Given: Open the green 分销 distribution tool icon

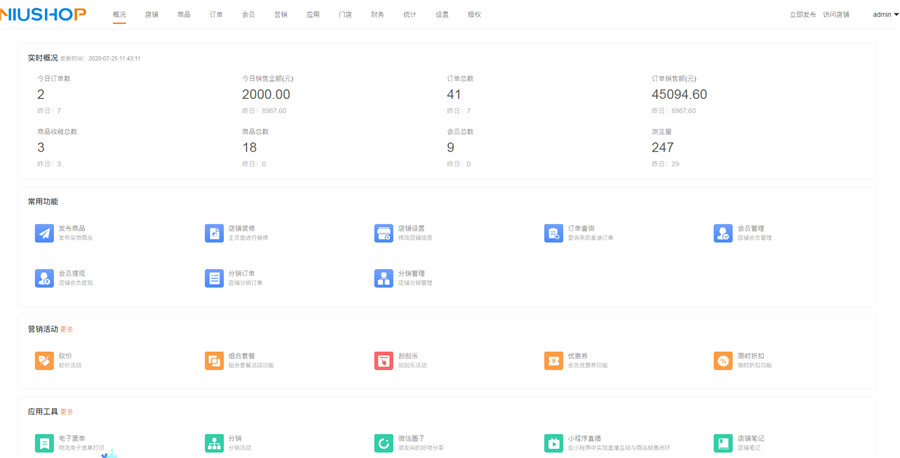Looking at the screenshot, I should [x=214, y=443].
